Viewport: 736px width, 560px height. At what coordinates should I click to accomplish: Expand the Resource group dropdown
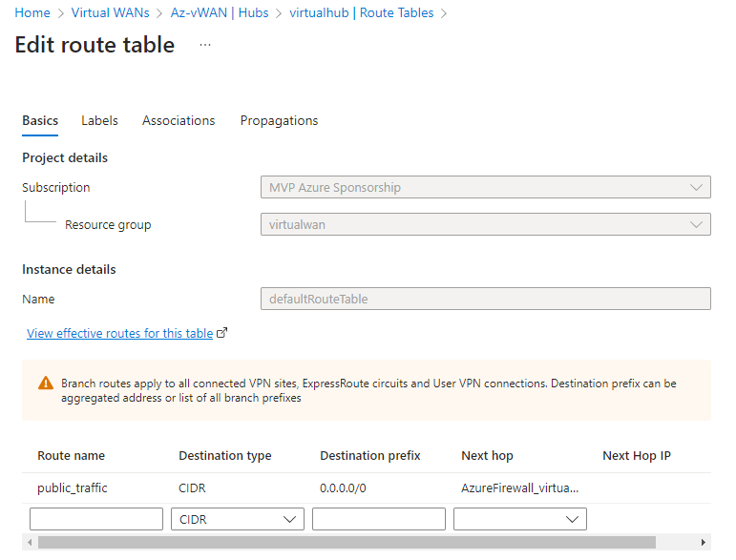point(485,224)
